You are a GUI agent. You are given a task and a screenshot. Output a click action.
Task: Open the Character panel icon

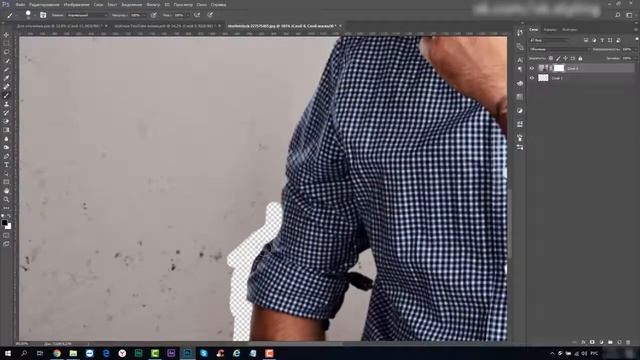pyautogui.click(x=520, y=60)
